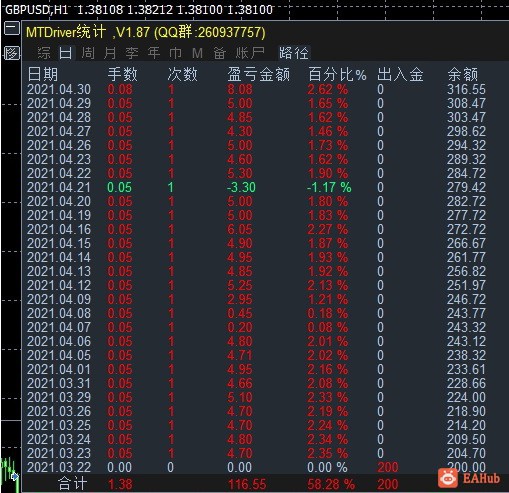This screenshot has width=509, height=493.
Task: Click the 8.08 profit value
Action: coord(240,90)
